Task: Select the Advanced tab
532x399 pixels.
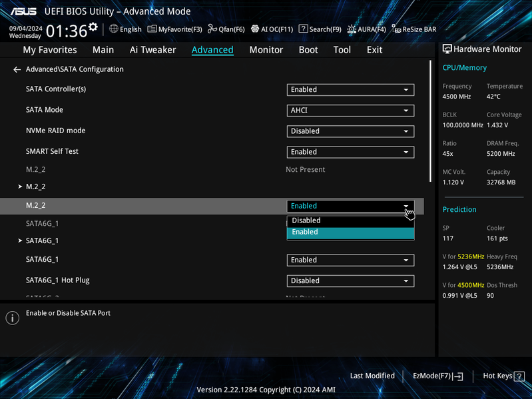Action: click(x=212, y=50)
